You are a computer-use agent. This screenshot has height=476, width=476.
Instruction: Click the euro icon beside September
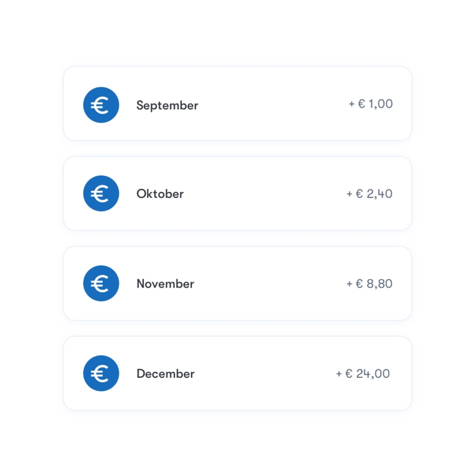101,105
